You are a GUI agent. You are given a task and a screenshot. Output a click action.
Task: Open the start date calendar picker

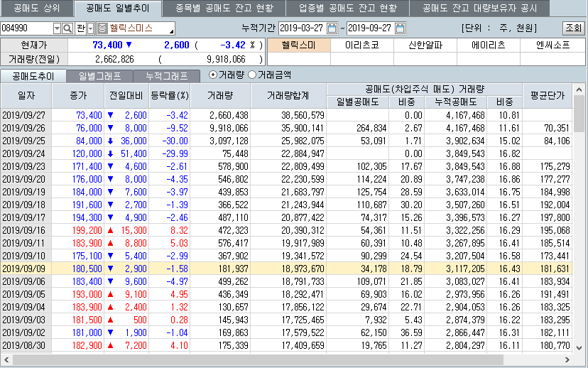332,28
